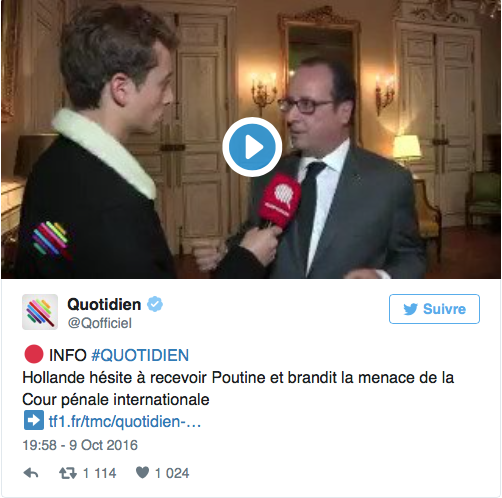
Task: View the 1 114 retweets count
Action: pyautogui.click(x=100, y=473)
